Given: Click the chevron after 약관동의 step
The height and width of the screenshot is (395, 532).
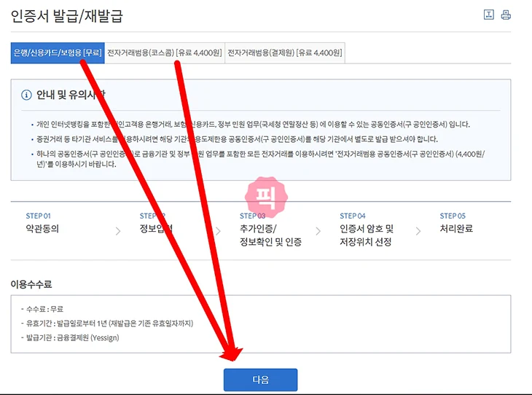Looking at the screenshot, I should click(x=118, y=231).
